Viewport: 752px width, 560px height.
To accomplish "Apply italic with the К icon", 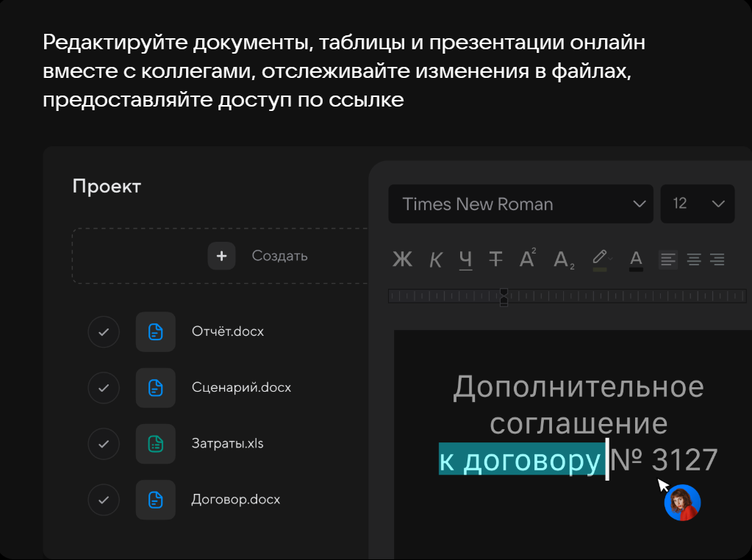I will coord(435,260).
